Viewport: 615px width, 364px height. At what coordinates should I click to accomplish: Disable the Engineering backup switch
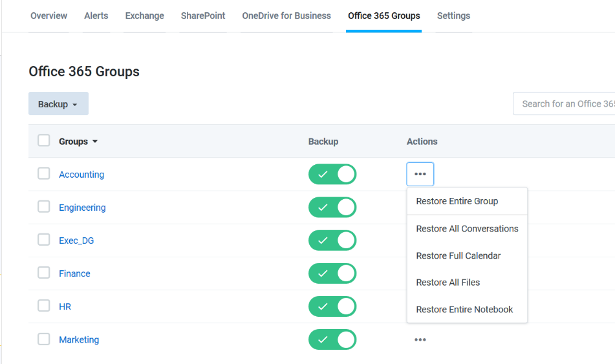332,207
